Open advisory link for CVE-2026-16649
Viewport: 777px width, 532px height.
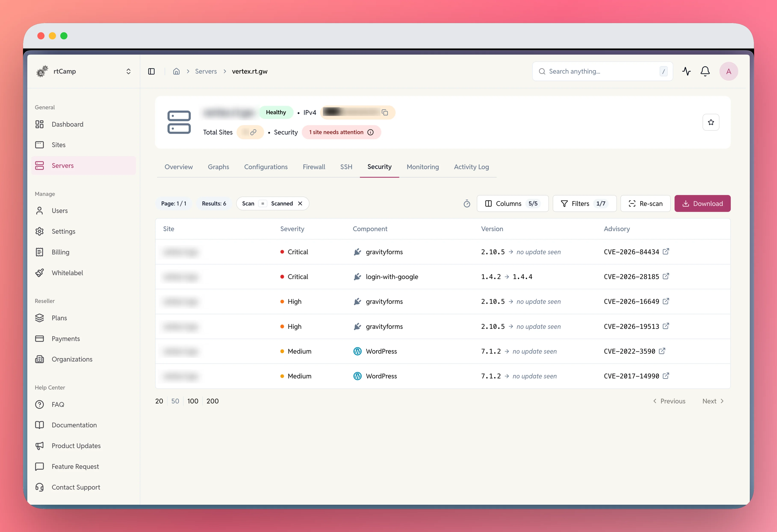[666, 301]
